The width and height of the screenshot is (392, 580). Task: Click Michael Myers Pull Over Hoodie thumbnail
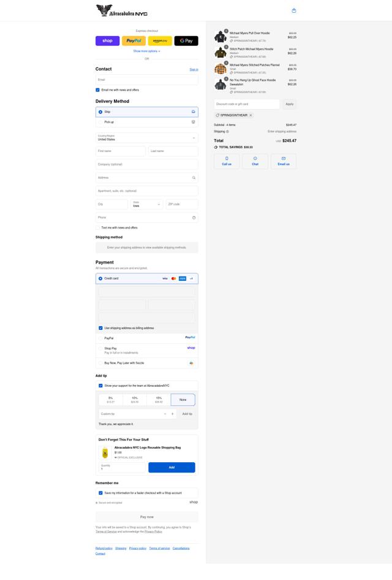click(221, 37)
